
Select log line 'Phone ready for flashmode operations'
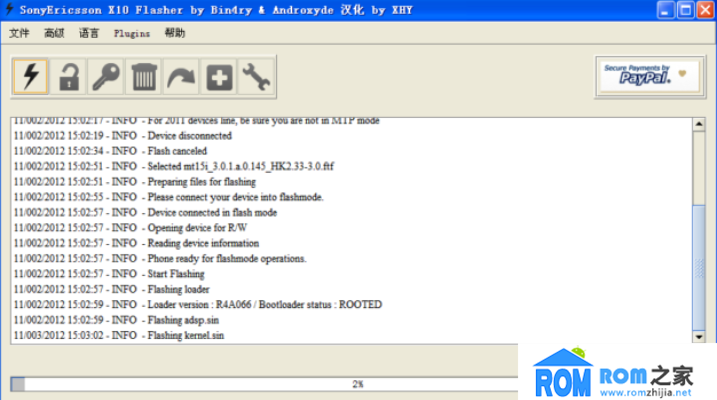[x=160, y=259]
